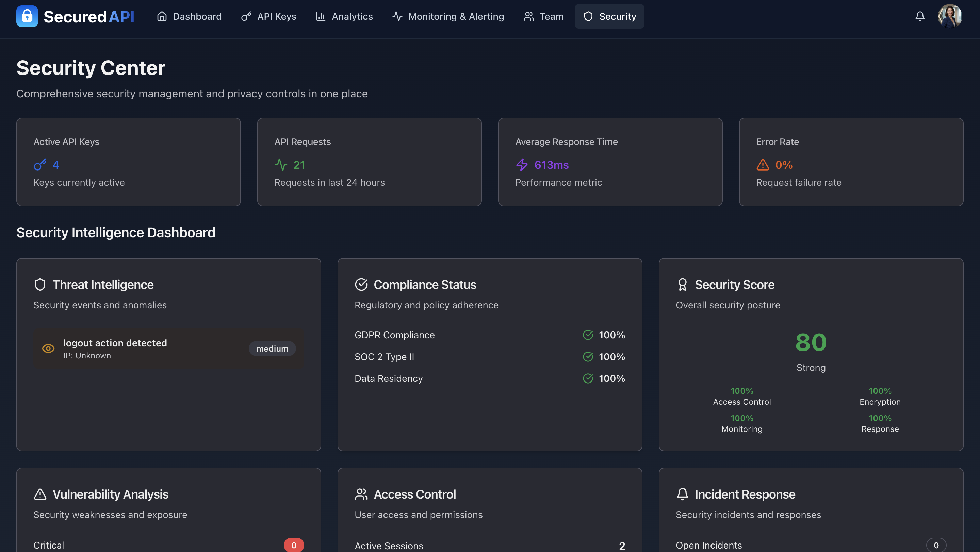This screenshot has height=552, width=980.
Task: Toggle the eye icon on logout action event
Action: [48, 348]
